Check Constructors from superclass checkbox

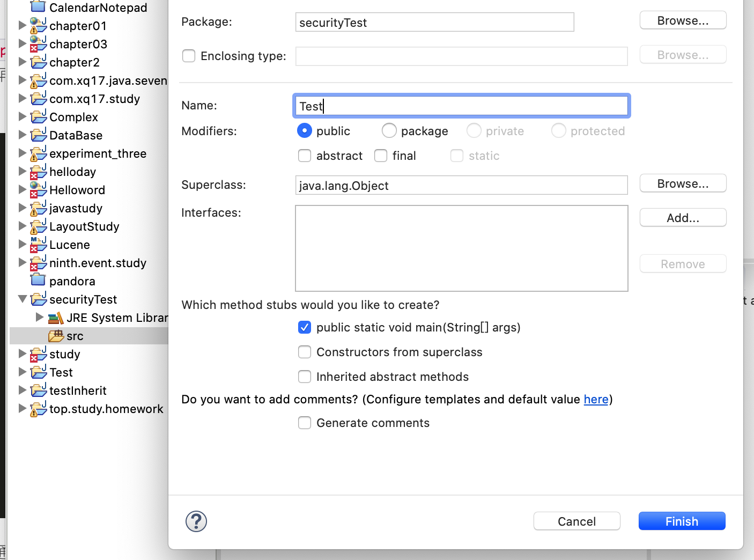[x=305, y=352]
